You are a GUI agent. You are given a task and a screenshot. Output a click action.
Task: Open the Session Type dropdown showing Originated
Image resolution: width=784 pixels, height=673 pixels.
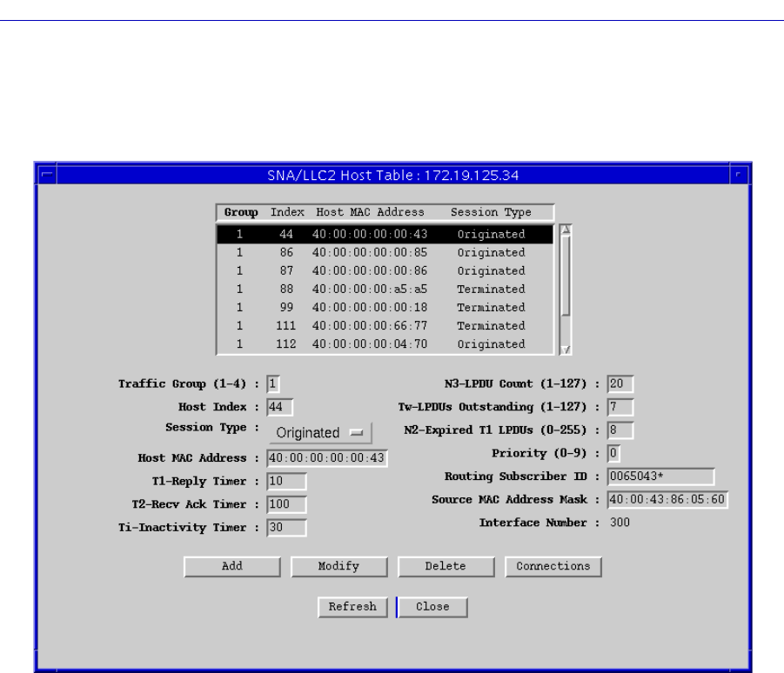pyautogui.click(x=320, y=433)
